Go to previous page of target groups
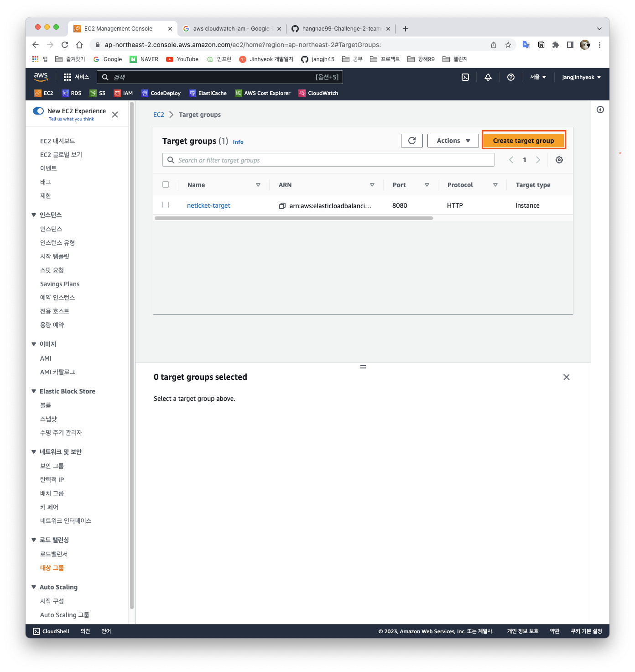The height and width of the screenshot is (672, 635). pyautogui.click(x=511, y=160)
